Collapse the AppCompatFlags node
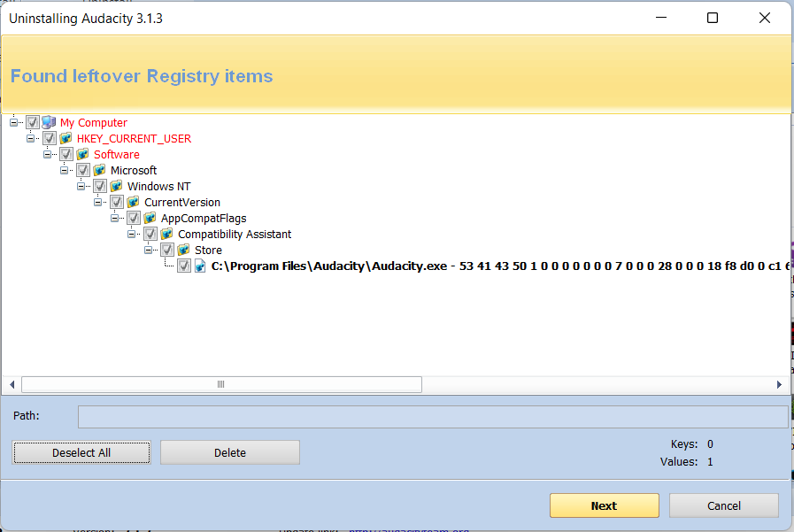This screenshot has height=532, width=794. tap(114, 218)
